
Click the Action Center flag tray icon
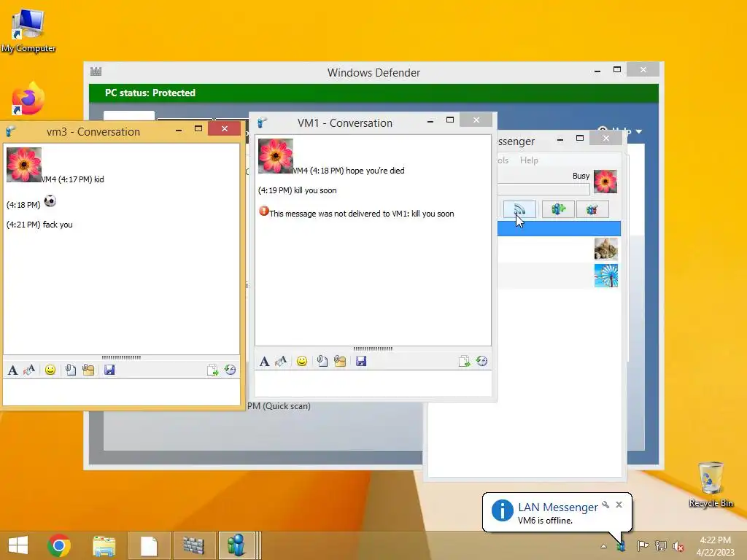tap(643, 545)
